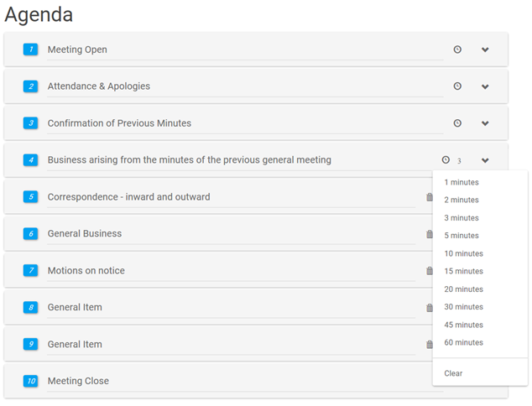Screen dimensions: 532x406
Task: Expand the Meeting Open agenda item
Action: [x=485, y=49]
